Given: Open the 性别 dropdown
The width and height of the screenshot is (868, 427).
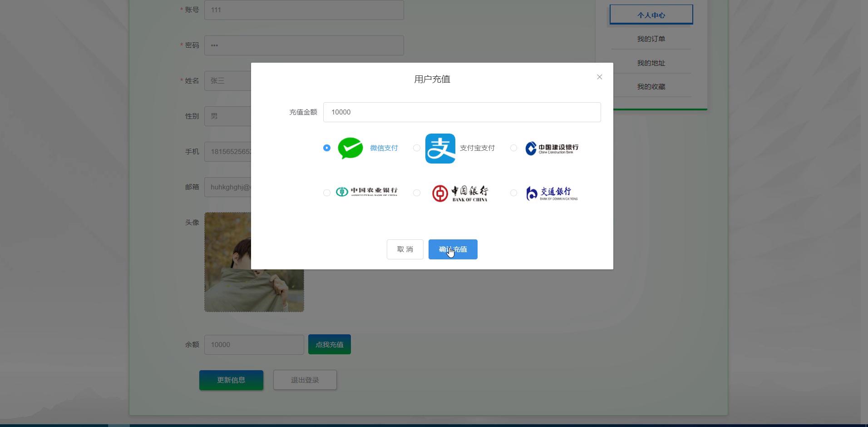Looking at the screenshot, I should click(x=227, y=116).
